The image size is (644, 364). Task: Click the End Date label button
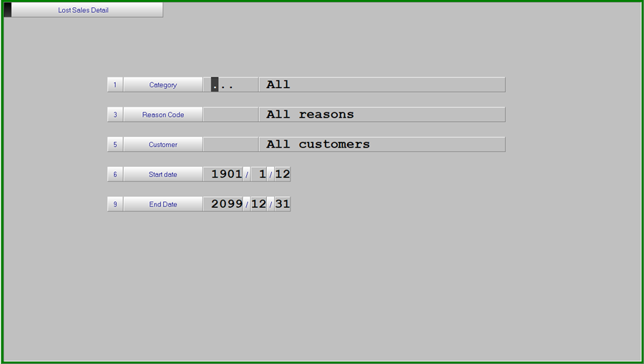pos(163,204)
